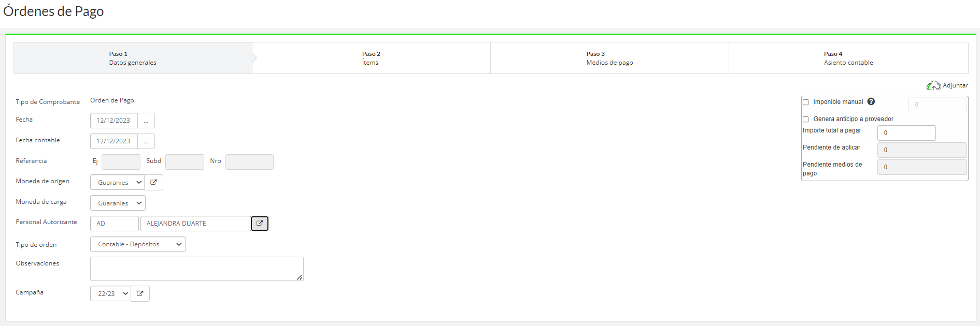Open the Fecha date picker button
This screenshot has width=980, height=326.
(x=146, y=121)
